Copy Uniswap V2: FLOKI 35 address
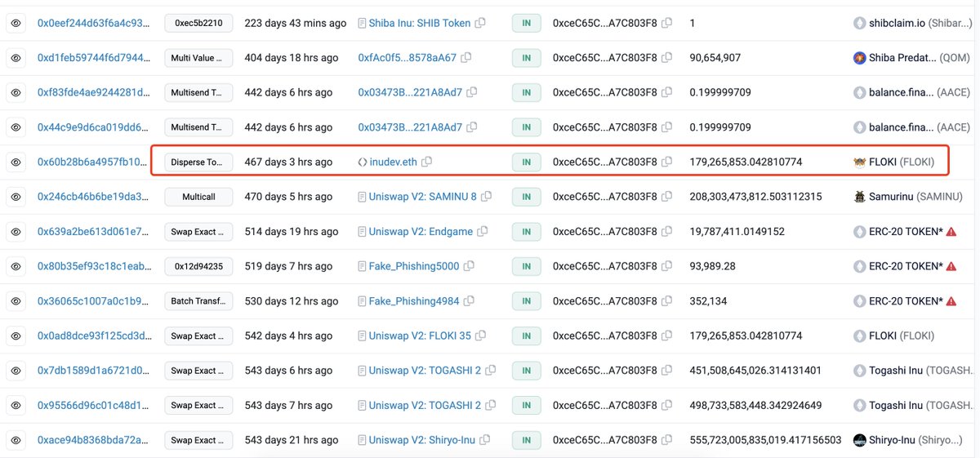This screenshot has width=980, height=458. 482,336
